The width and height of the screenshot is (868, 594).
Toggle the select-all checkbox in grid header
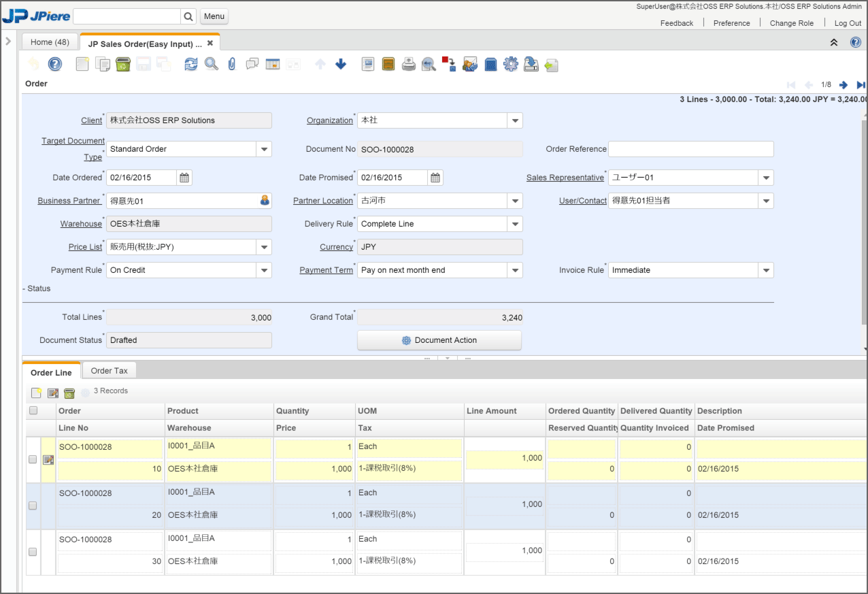pyautogui.click(x=33, y=411)
